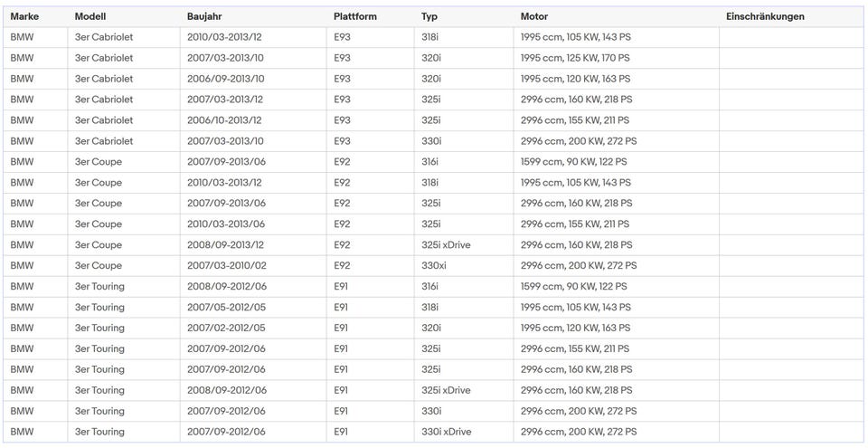Image resolution: width=868 pixels, height=448 pixels.
Task: Select the 325i xDrive Coupe type cell
Action: point(464,245)
